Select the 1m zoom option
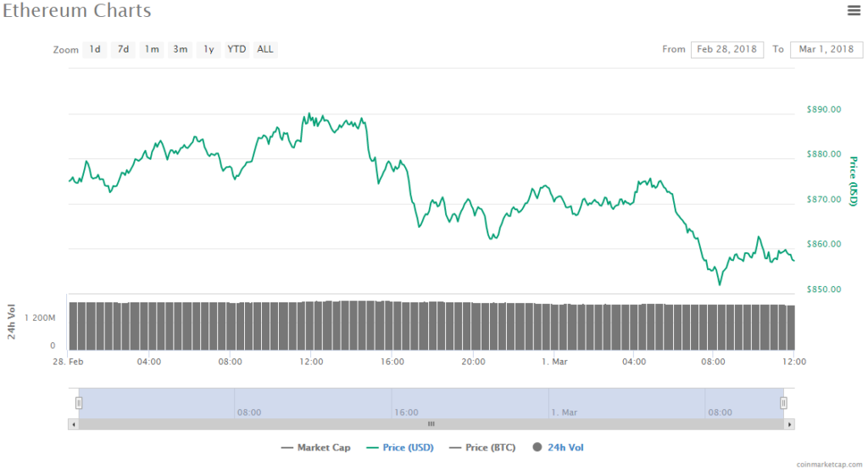The width and height of the screenshot is (868, 470). click(152, 49)
